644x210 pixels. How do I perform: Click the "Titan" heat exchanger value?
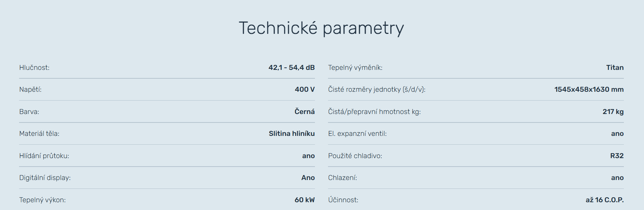point(615,67)
